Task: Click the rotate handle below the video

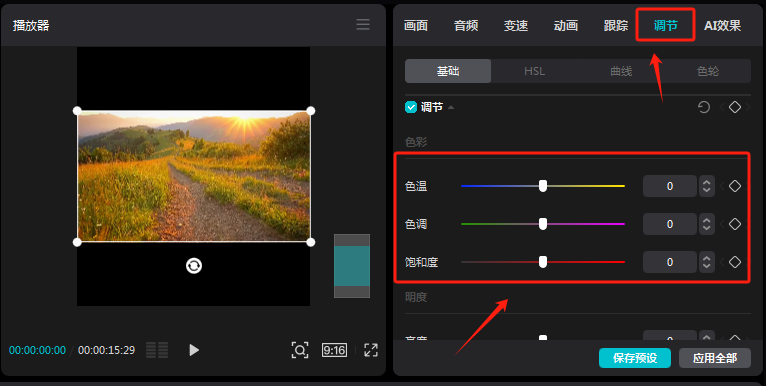Action: coord(194,265)
